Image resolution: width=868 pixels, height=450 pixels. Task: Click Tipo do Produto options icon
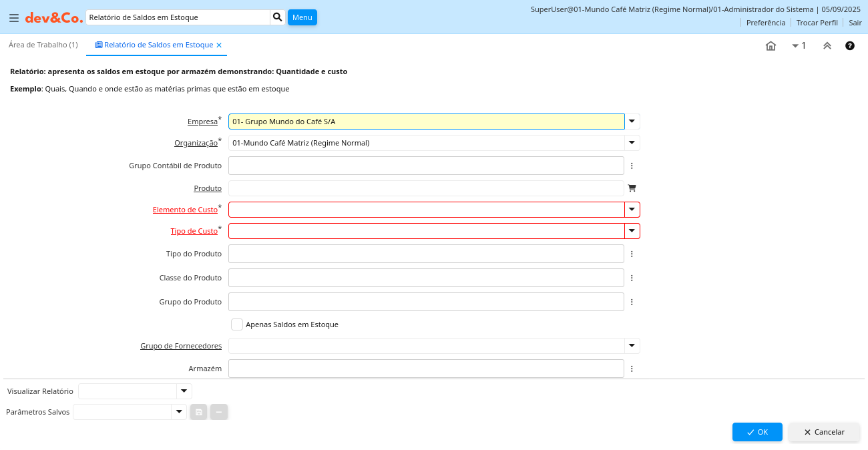point(632,254)
